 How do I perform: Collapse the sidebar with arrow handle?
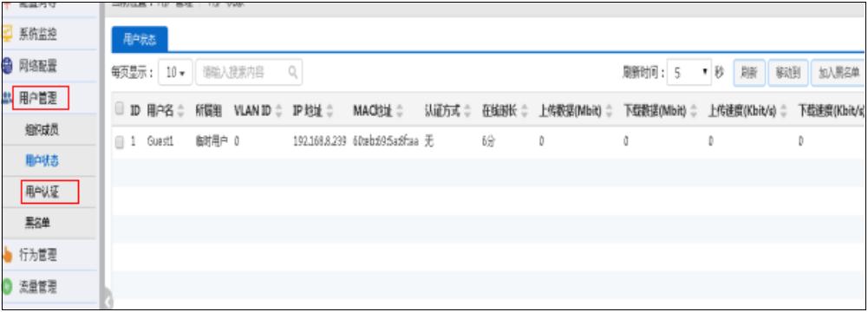click(108, 301)
